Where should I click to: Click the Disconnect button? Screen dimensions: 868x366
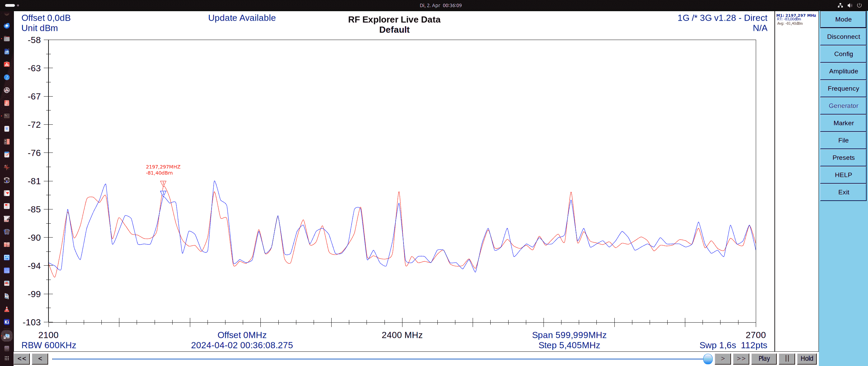pos(843,37)
